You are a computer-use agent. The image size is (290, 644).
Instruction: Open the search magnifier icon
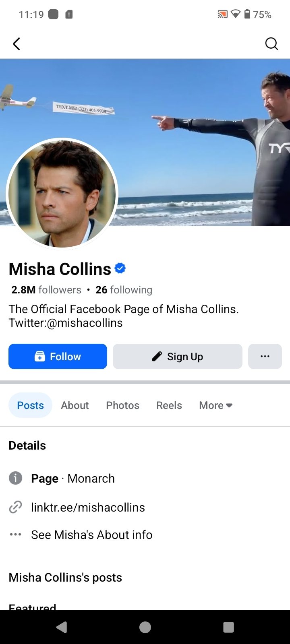pyautogui.click(x=271, y=43)
